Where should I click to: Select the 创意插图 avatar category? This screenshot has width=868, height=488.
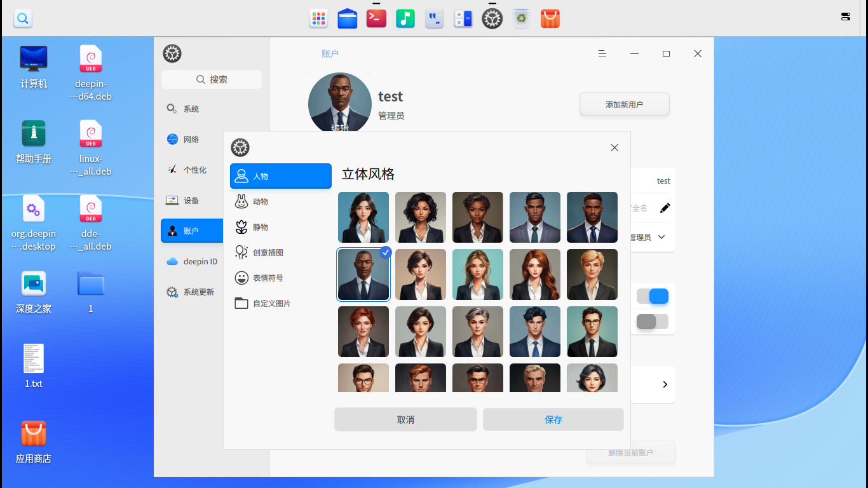(x=281, y=252)
